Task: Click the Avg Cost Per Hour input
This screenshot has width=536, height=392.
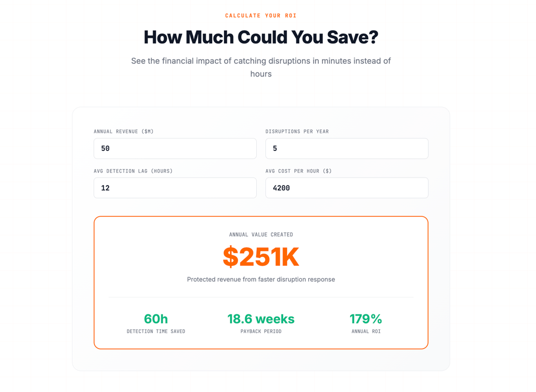Action: point(347,188)
